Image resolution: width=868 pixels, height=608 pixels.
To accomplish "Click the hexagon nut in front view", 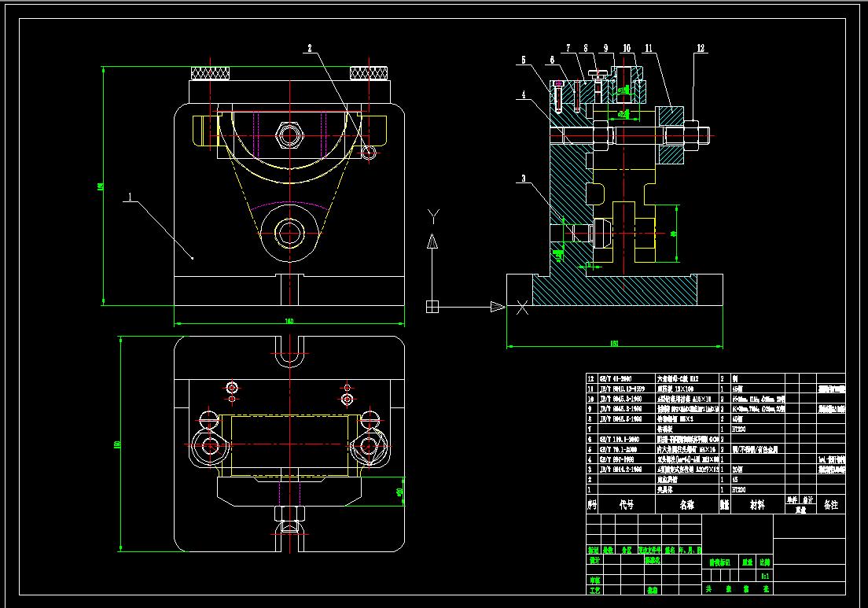I will [289, 135].
